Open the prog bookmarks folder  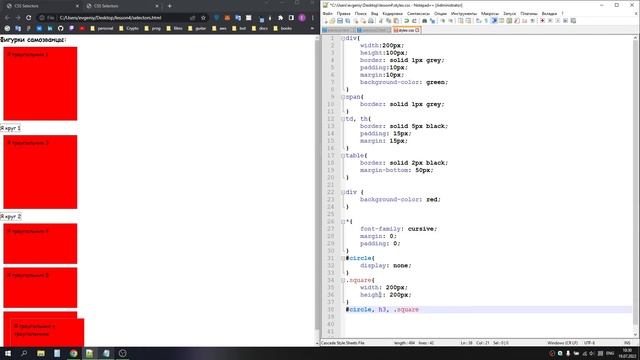(x=152, y=29)
